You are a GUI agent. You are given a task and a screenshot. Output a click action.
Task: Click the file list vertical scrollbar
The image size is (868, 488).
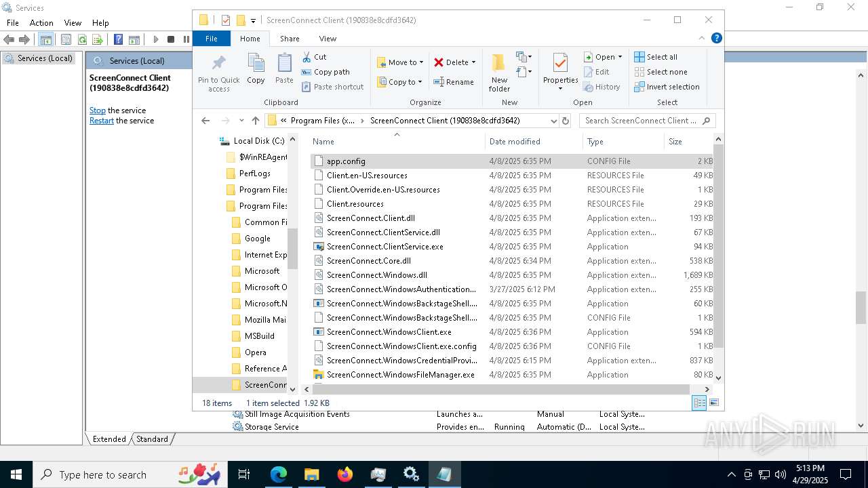tap(718, 246)
